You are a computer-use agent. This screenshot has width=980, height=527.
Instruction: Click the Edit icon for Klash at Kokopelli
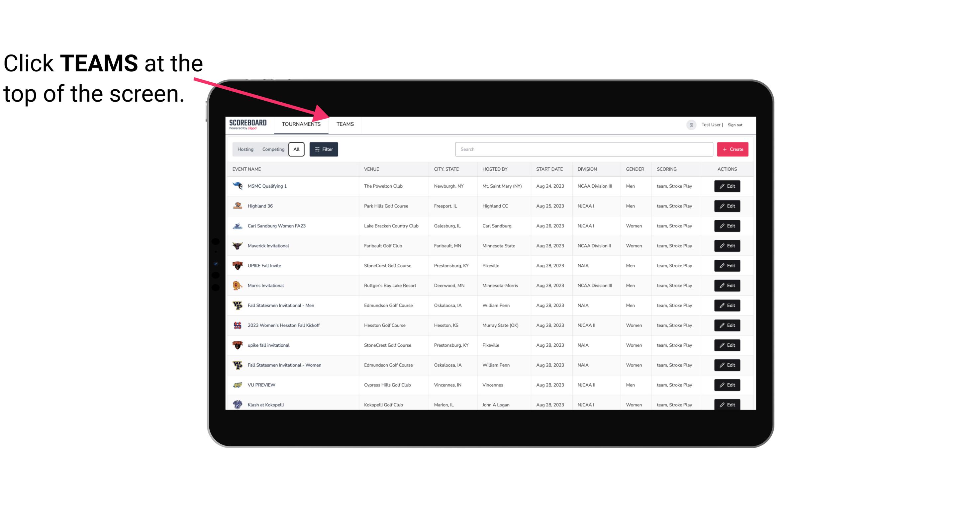pos(727,404)
